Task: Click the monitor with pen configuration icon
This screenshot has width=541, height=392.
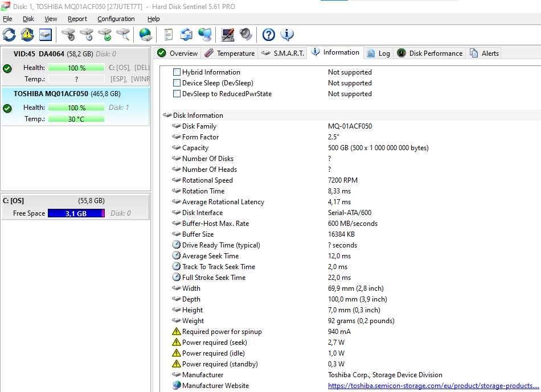Action: (228, 35)
